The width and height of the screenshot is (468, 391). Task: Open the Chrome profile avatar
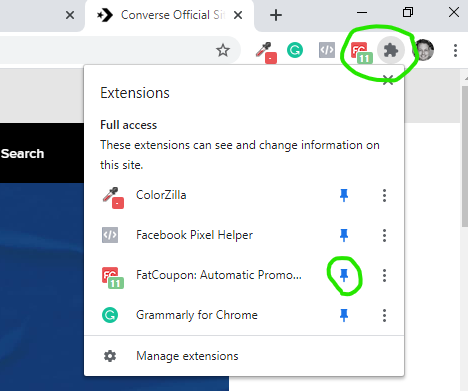(424, 50)
